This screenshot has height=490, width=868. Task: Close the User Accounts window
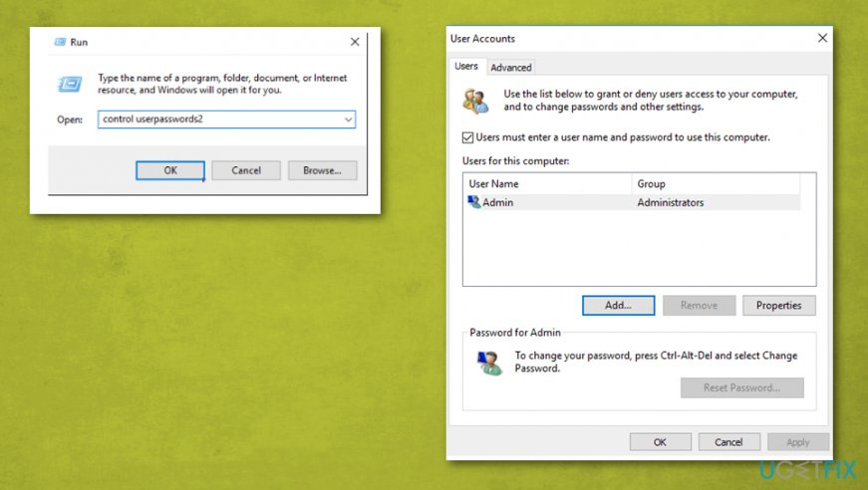822,38
